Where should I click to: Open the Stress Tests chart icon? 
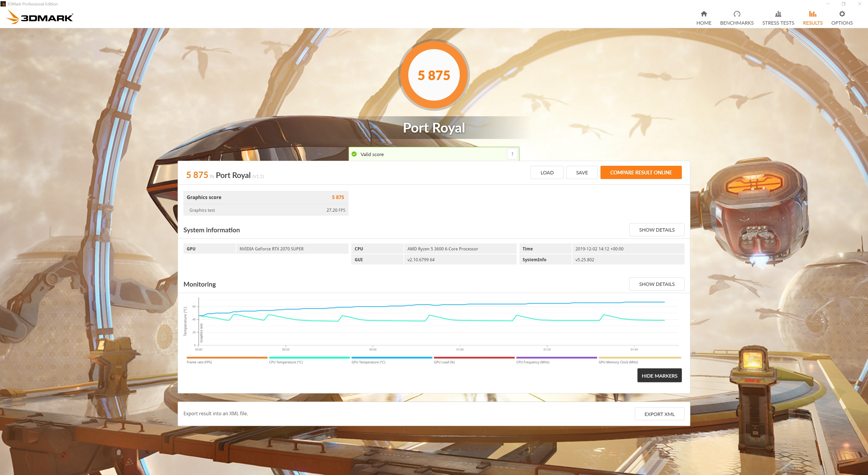[x=778, y=14]
